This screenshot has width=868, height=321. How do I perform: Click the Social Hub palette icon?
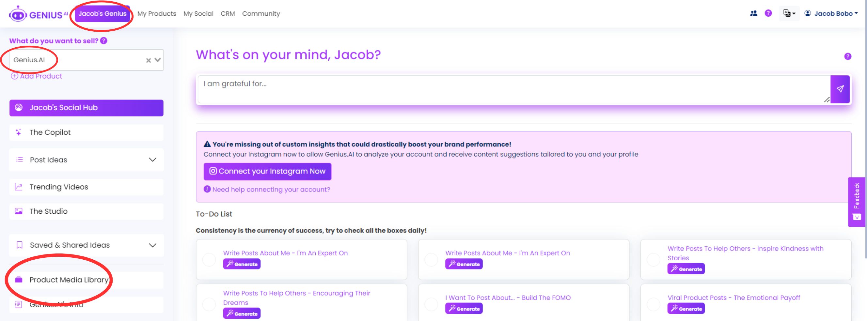pos(19,107)
